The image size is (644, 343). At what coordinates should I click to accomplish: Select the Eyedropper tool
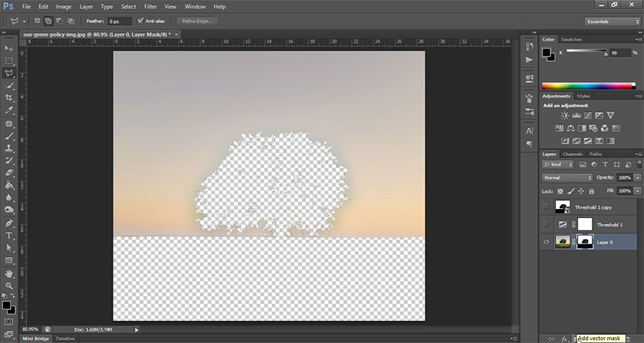pos(10,110)
